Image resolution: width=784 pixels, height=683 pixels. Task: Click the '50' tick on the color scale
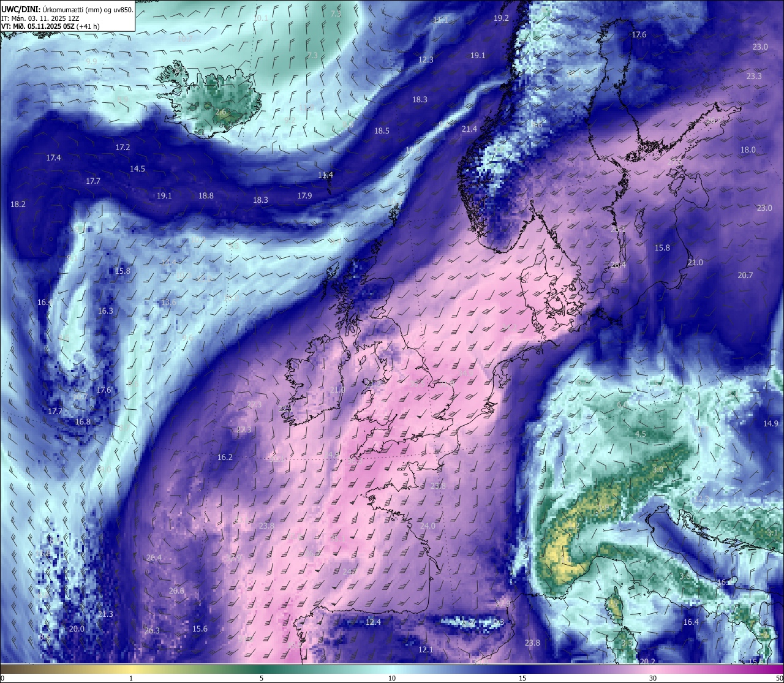[778, 678]
